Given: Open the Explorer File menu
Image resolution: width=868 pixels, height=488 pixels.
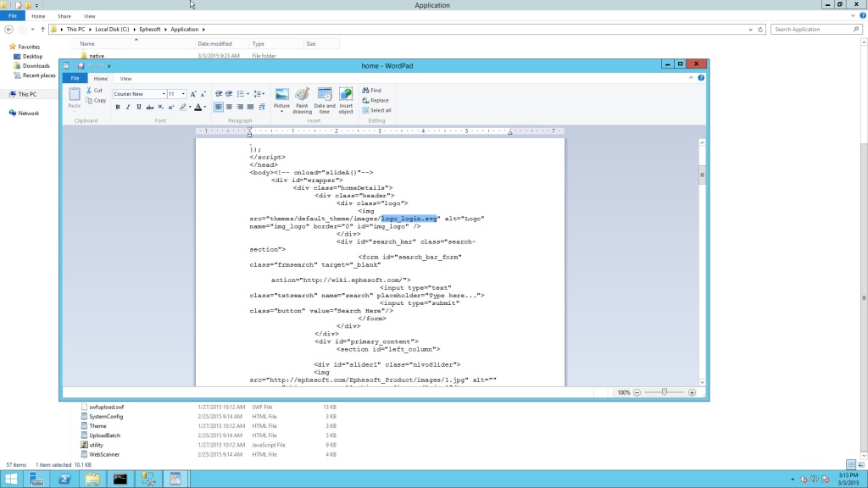Looking at the screenshot, I should (x=13, y=16).
